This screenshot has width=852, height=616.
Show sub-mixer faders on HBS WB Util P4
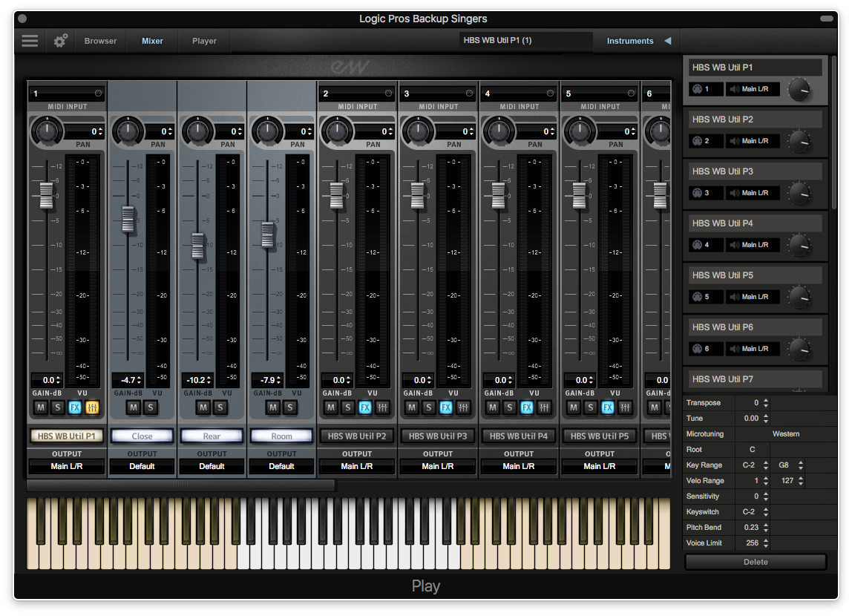tap(545, 407)
